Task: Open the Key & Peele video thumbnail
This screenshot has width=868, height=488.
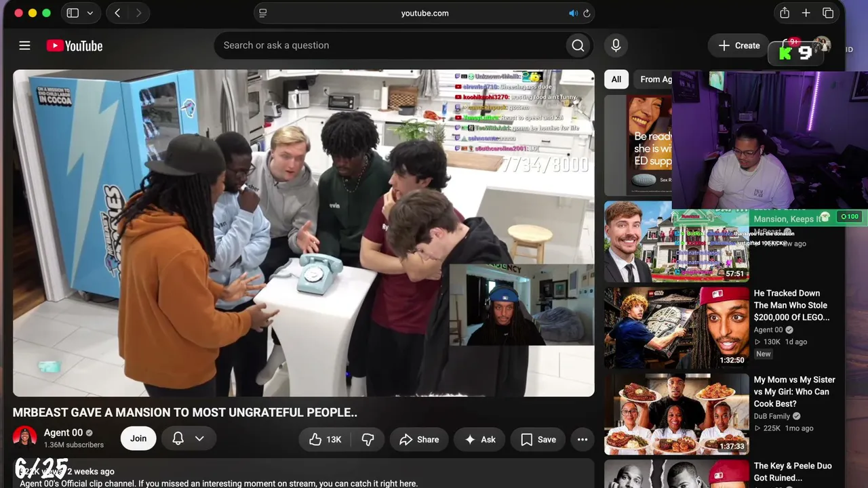Action: [677, 474]
